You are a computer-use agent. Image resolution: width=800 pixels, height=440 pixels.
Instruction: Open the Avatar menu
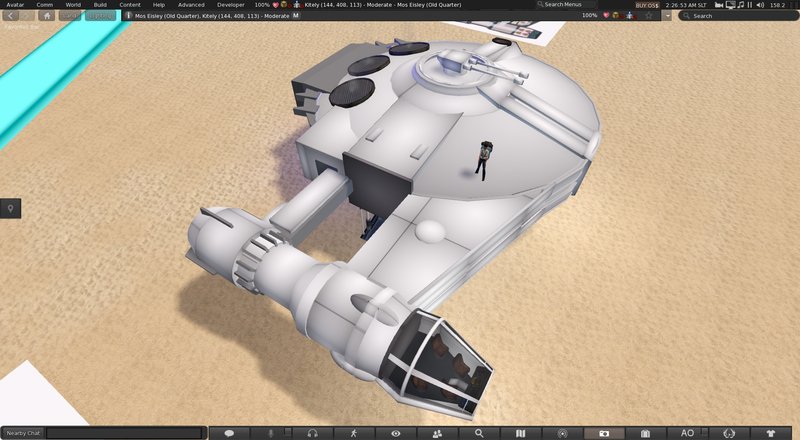(15, 5)
